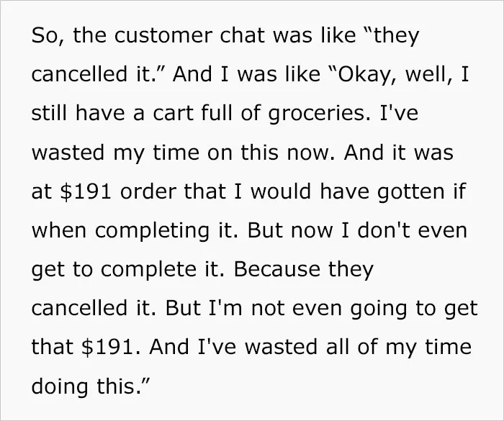Click the "$191" before the word "order"
Screen dimensions: 504x421
86,191
